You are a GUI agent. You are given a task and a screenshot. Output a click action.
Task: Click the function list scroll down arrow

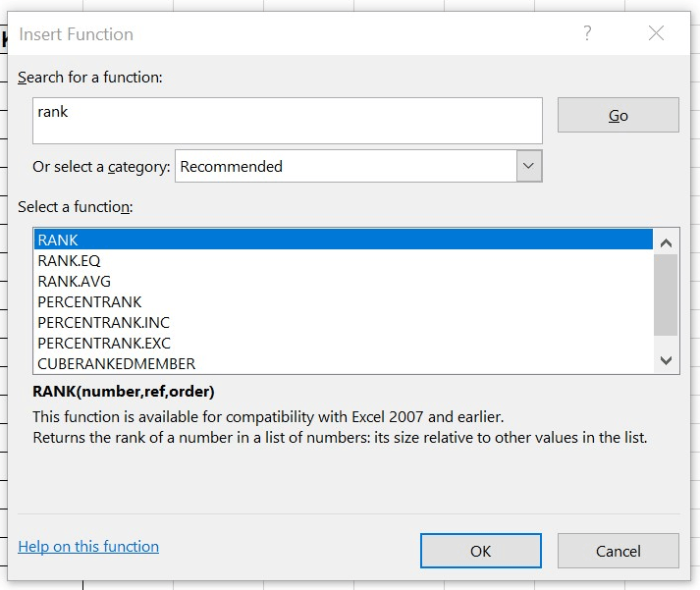click(666, 360)
